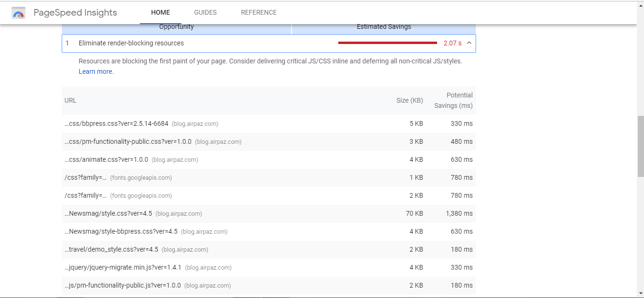Click 630 ms savings for animate.css

[462, 159]
